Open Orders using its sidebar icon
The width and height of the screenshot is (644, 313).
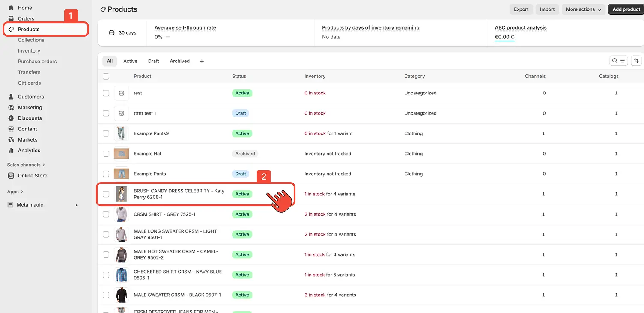tap(10, 18)
